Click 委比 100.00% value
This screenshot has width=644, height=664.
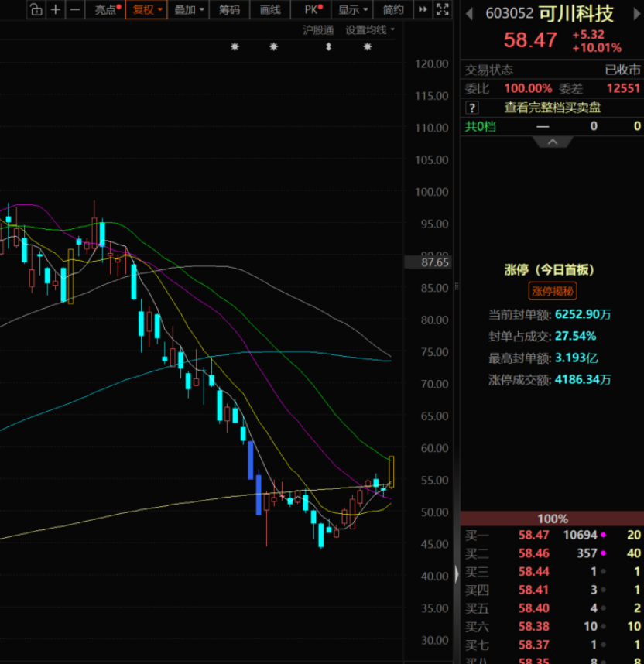528,88
